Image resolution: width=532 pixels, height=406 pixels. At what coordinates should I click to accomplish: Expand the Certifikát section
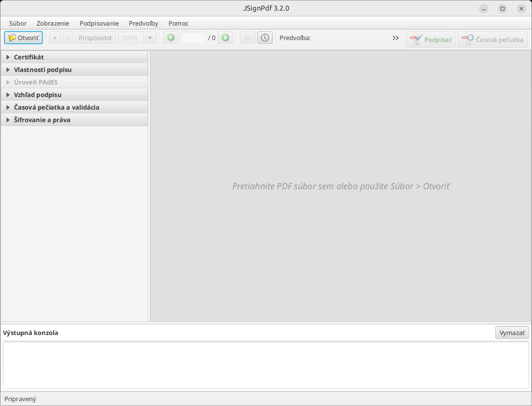pyautogui.click(x=74, y=57)
